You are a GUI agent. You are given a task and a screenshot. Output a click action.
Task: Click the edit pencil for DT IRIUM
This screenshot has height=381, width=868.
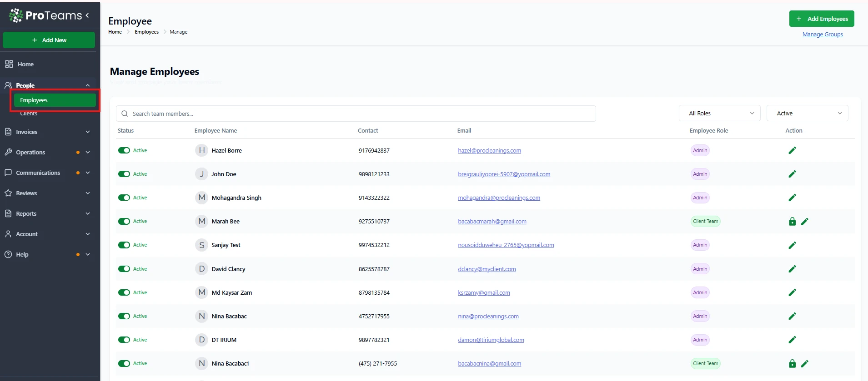tap(792, 340)
